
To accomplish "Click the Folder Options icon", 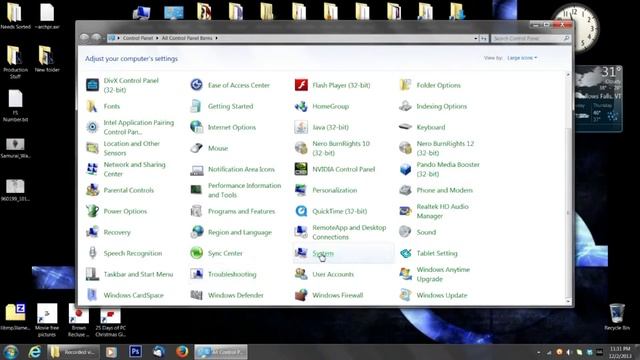I will coord(405,85).
